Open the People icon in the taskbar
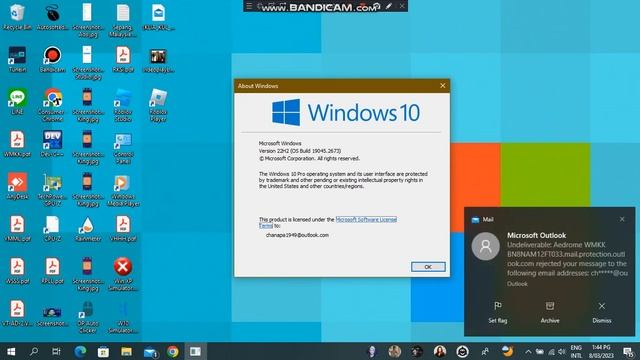640x360 pixels. point(485,351)
